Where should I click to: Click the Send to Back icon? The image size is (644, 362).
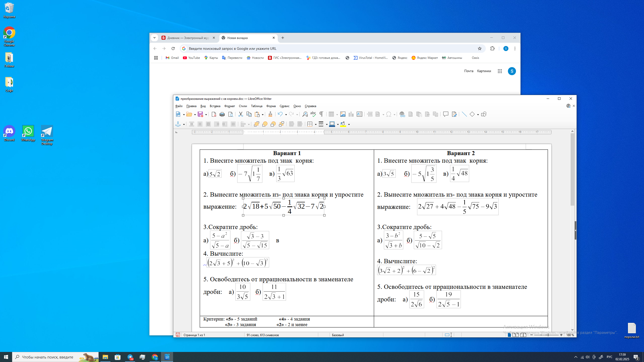[281, 124]
